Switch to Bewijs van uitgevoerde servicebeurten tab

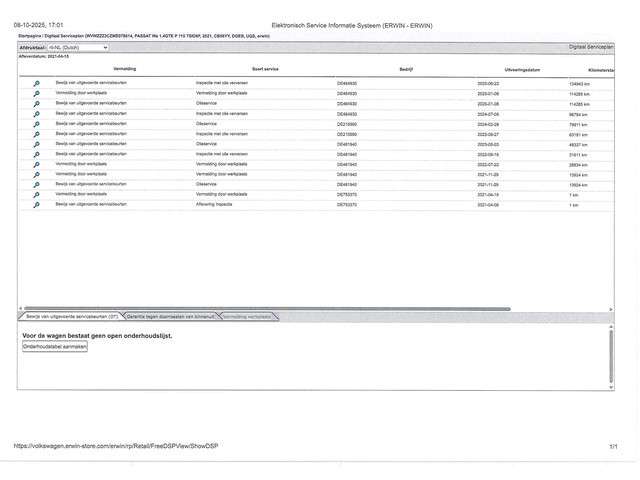(x=71, y=316)
